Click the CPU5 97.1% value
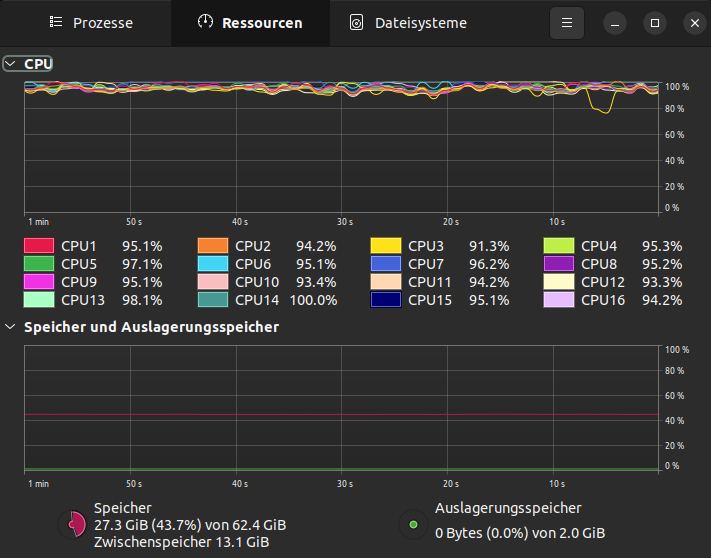711x558 pixels. (x=142, y=264)
